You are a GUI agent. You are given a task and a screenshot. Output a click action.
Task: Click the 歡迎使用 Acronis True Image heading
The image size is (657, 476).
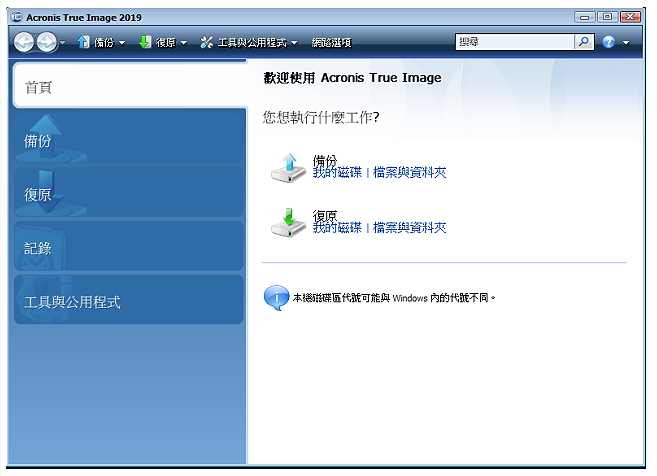pos(352,78)
